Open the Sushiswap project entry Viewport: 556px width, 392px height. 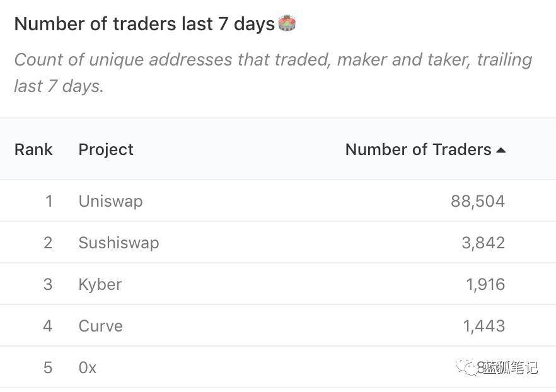(x=119, y=243)
